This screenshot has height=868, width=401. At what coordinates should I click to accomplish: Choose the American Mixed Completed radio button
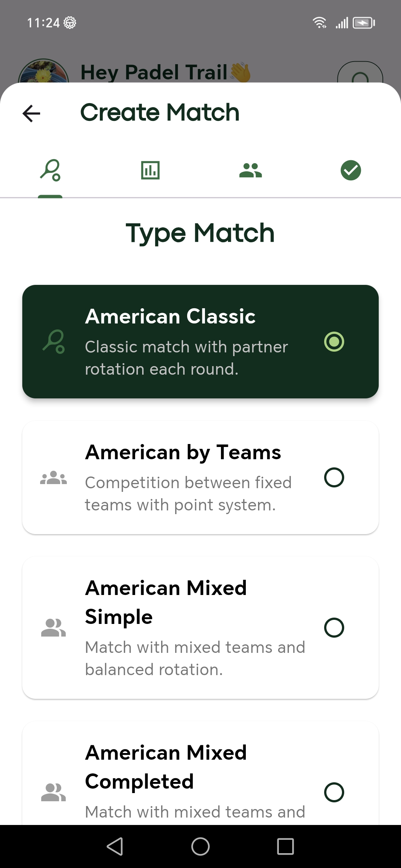click(334, 792)
